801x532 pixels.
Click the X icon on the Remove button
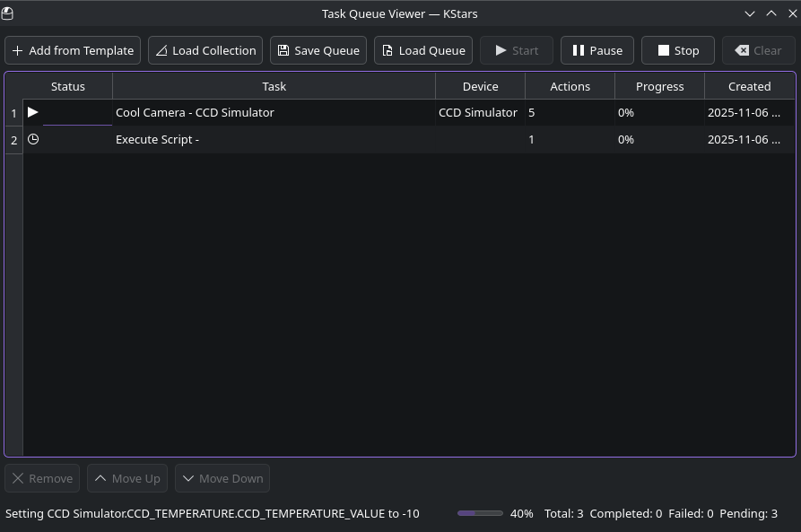coord(18,478)
